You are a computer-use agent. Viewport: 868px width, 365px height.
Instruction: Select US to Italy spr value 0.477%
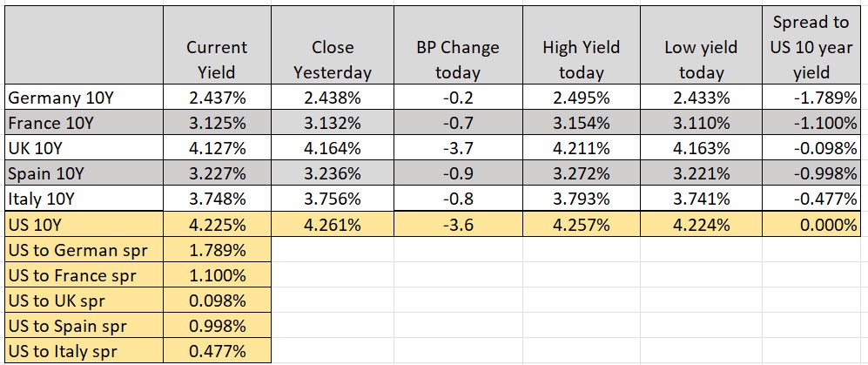tap(217, 350)
